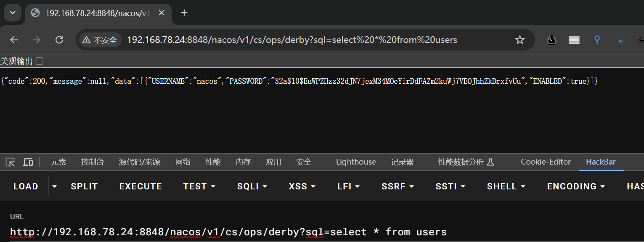Open a new browser tab
This screenshot has height=242, width=644.
[x=184, y=13]
